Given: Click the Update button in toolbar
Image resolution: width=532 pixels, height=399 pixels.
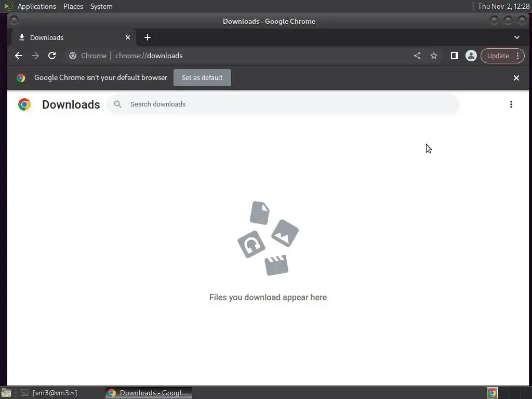Looking at the screenshot, I should 498,56.
